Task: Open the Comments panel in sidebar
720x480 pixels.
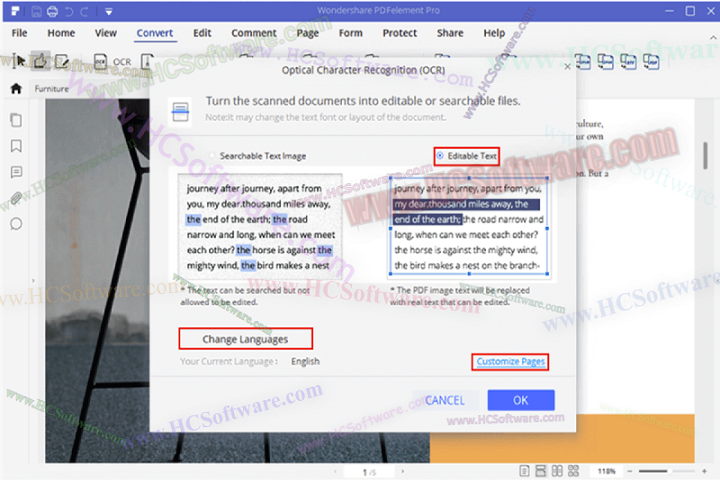Action: [x=16, y=173]
